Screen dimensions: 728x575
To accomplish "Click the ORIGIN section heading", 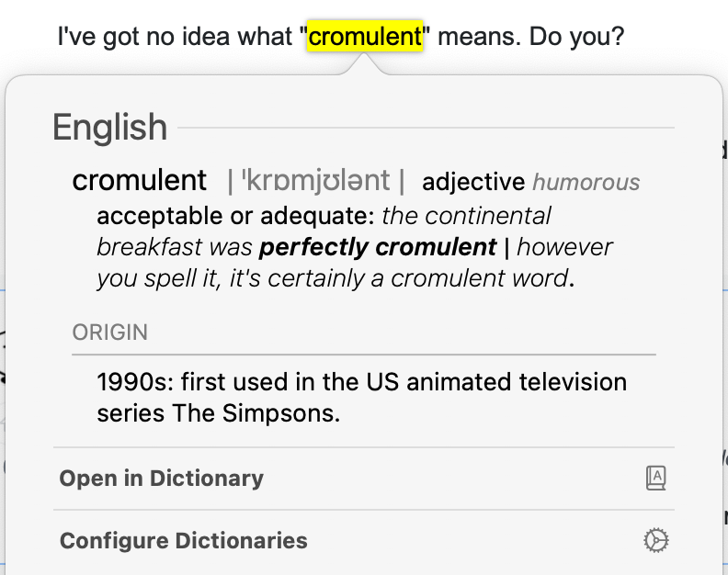I will point(110,332).
